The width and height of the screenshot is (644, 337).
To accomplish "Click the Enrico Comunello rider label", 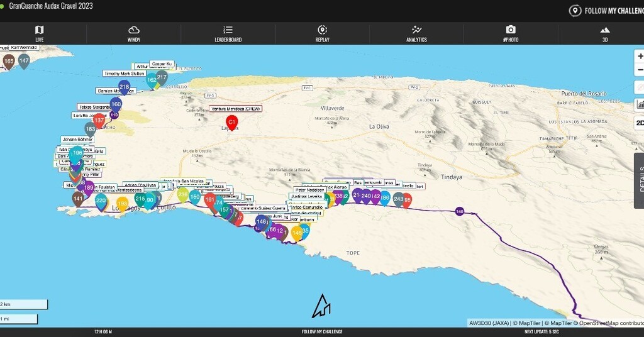I will [306, 207].
